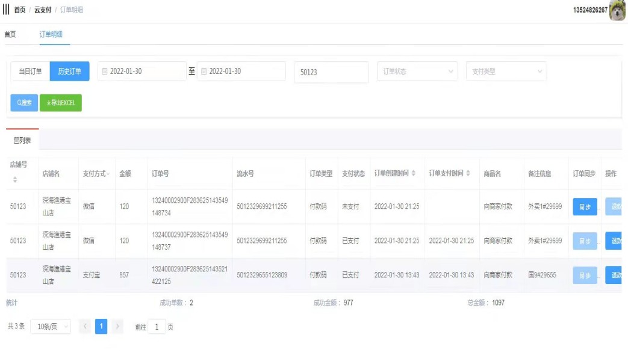Sort by 订单创建时间 column arrows

[x=414, y=174]
